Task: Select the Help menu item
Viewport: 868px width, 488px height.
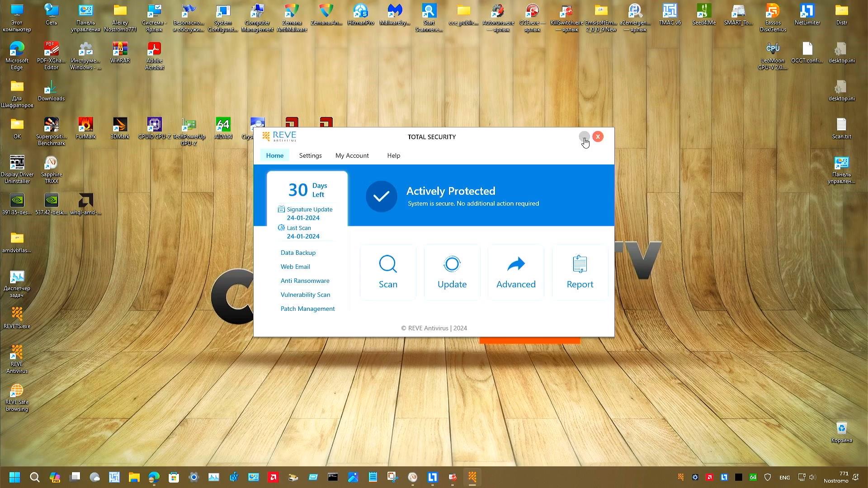Action: coord(393,155)
